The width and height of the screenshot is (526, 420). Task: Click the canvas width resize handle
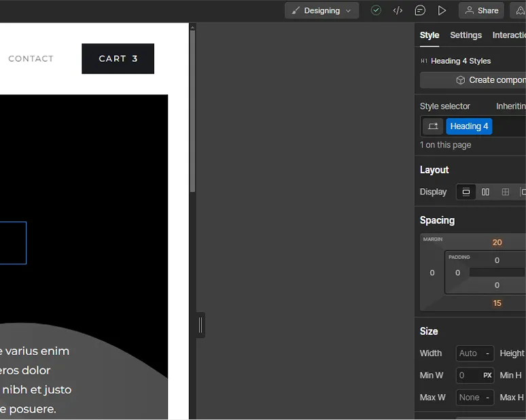(200, 325)
